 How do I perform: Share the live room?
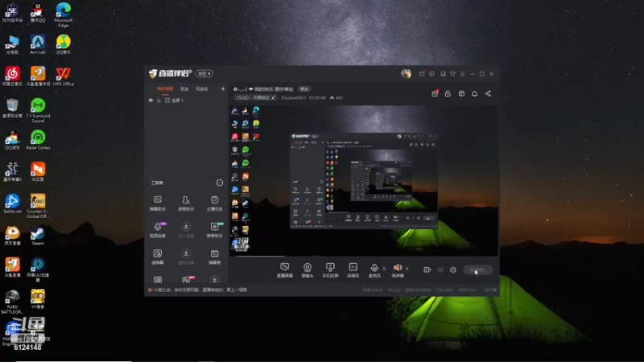click(488, 93)
